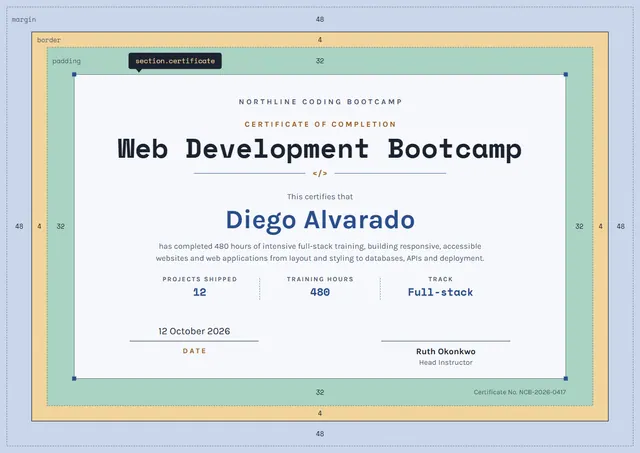640x453 pixels.
Task: Click the bottom border value 4
Action: [320, 413]
